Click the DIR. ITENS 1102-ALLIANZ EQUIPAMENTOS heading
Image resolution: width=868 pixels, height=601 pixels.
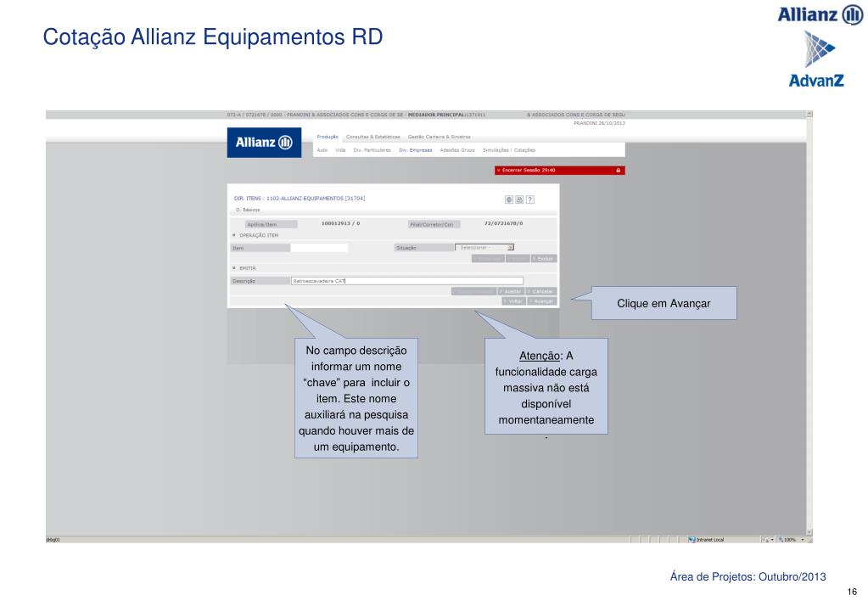pyautogui.click(x=299, y=199)
